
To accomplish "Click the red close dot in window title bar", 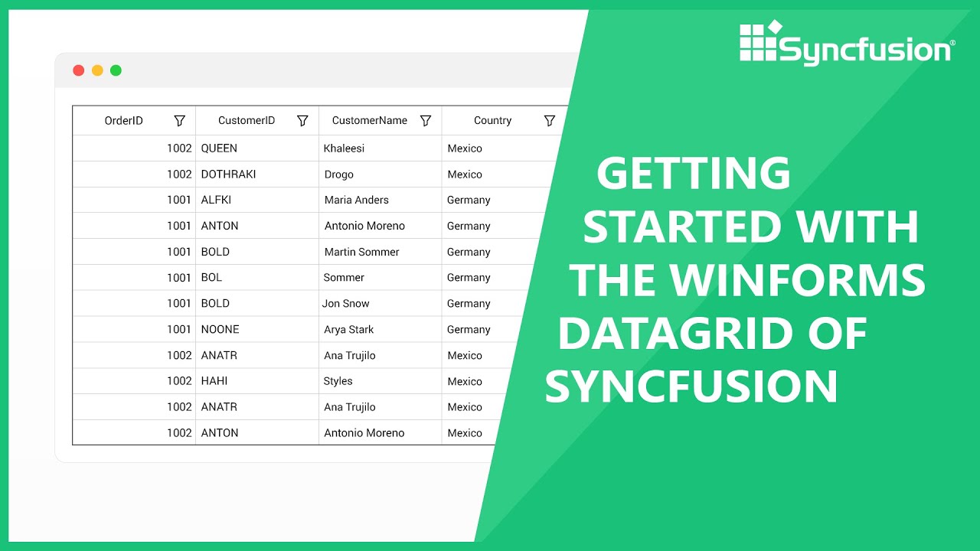I will tap(78, 70).
